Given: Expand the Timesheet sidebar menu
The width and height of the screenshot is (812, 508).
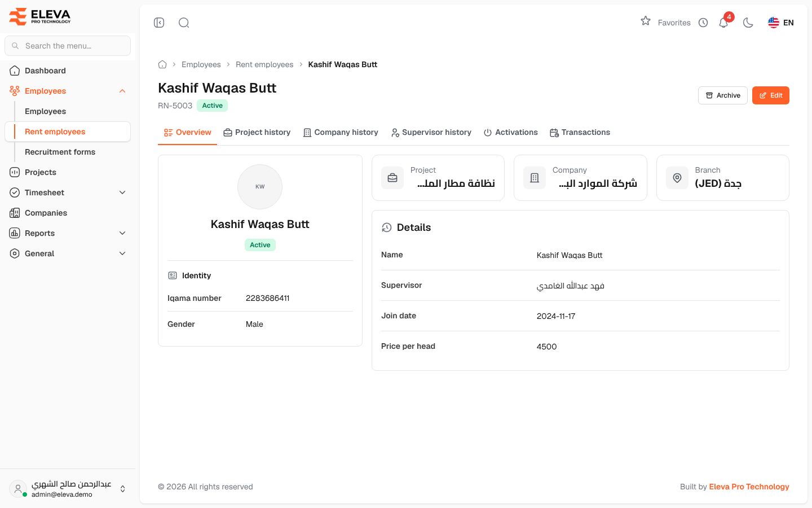Looking at the screenshot, I should pyautogui.click(x=68, y=192).
